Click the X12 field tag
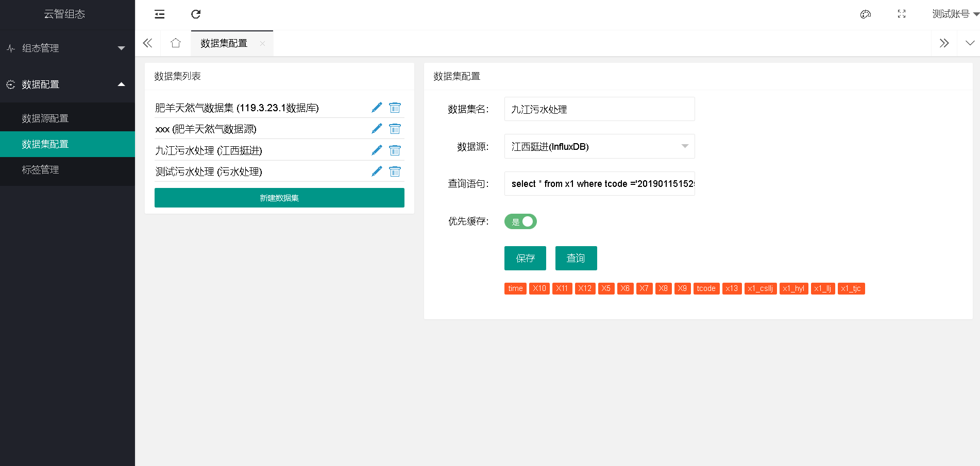Viewport: 980px width, 466px height. tap(585, 288)
